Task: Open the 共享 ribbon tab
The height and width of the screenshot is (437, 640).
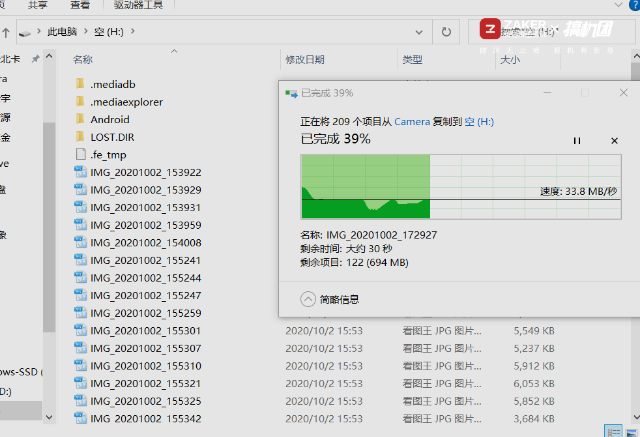Action: [38, 5]
